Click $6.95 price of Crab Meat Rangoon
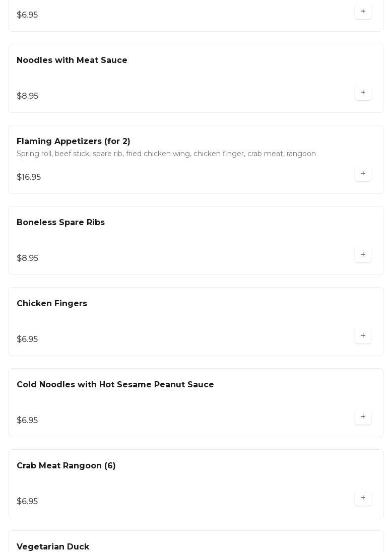392x552 pixels. tap(27, 502)
